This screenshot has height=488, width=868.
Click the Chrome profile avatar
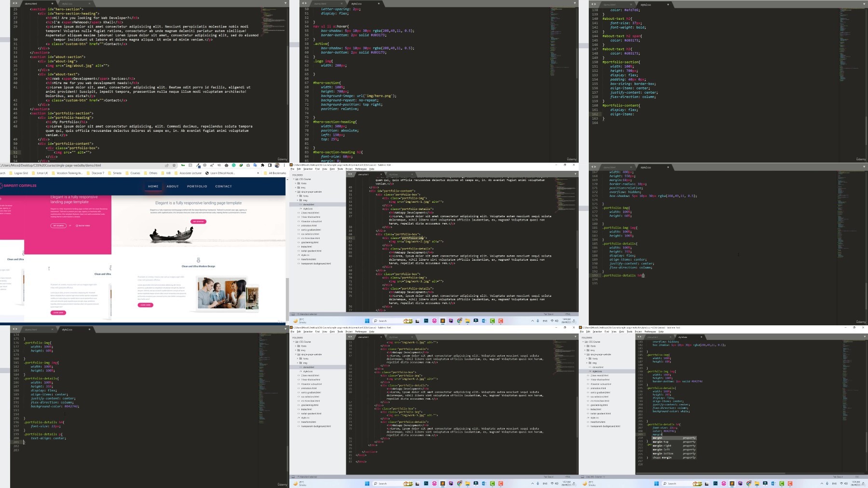click(x=277, y=166)
